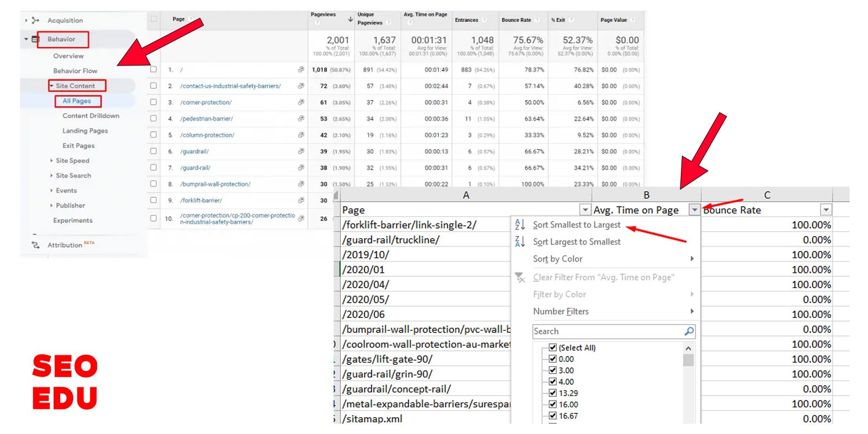Viewport: 868px width, 434px height.
Task: Open the Bounce Rate column filter dropdown
Action: tap(826, 210)
